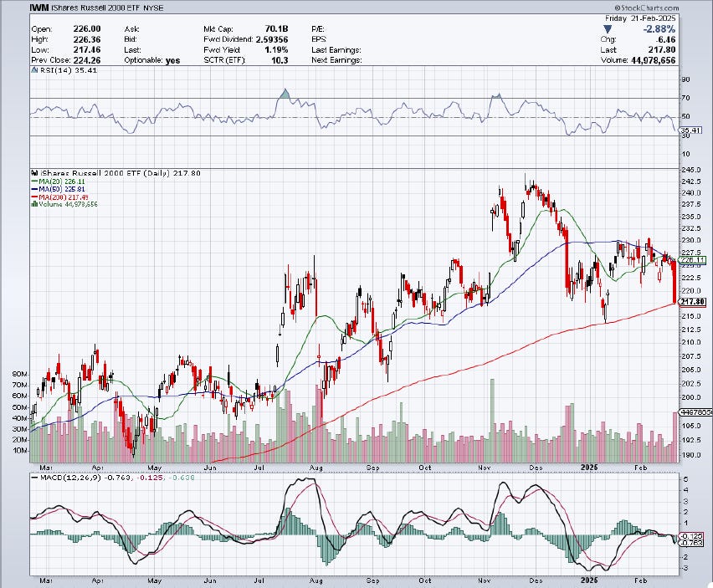Click the SCTR (ETF) value 10.3
The image size is (713, 588).
pos(280,60)
